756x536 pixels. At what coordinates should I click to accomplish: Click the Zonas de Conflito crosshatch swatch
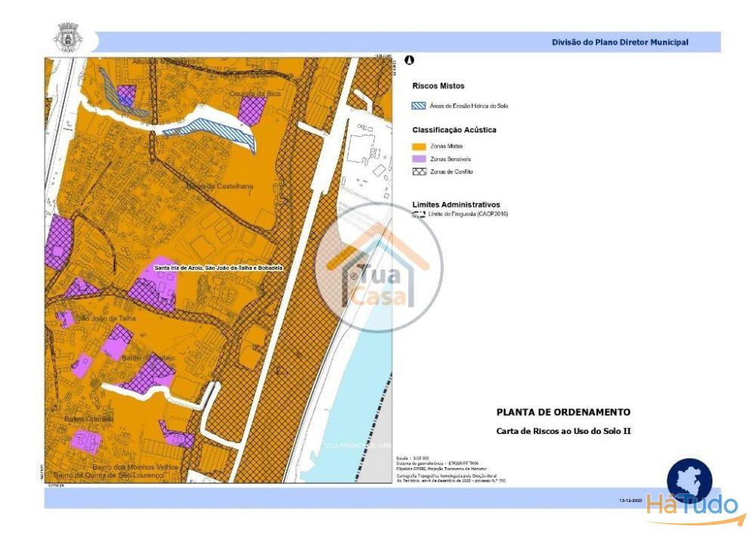(x=419, y=172)
